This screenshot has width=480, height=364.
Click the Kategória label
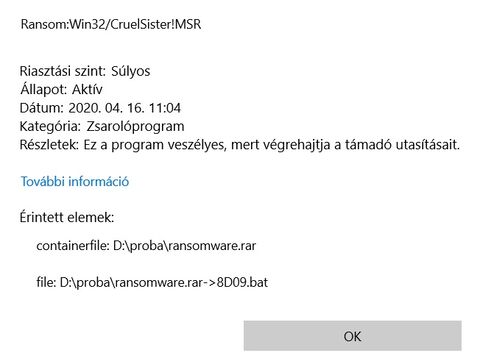[x=50, y=126]
